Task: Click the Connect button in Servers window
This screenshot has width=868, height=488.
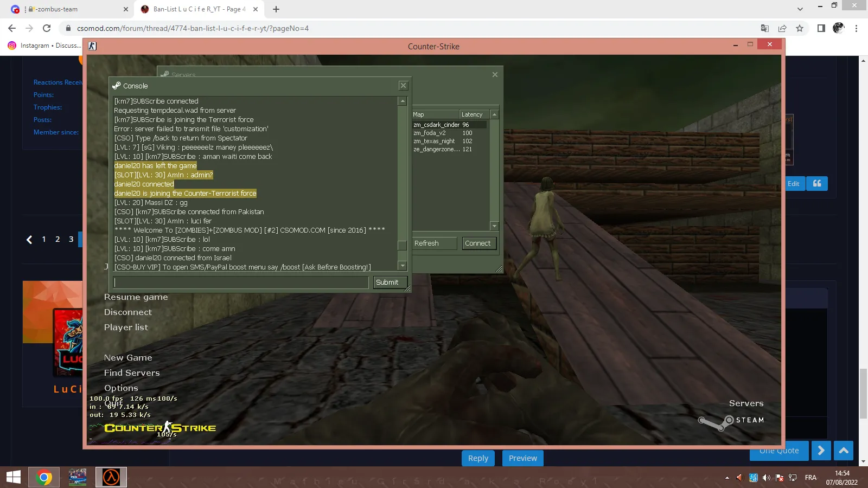Action: coord(478,243)
